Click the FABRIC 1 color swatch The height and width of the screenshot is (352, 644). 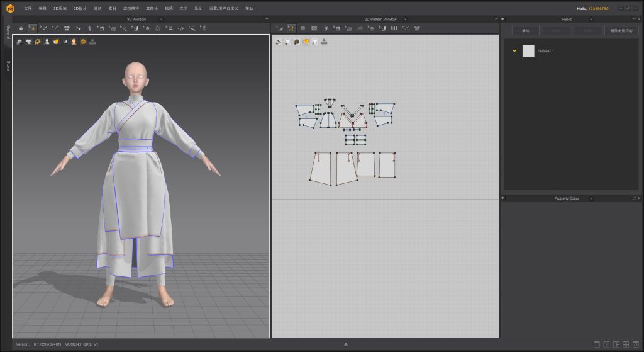(528, 50)
